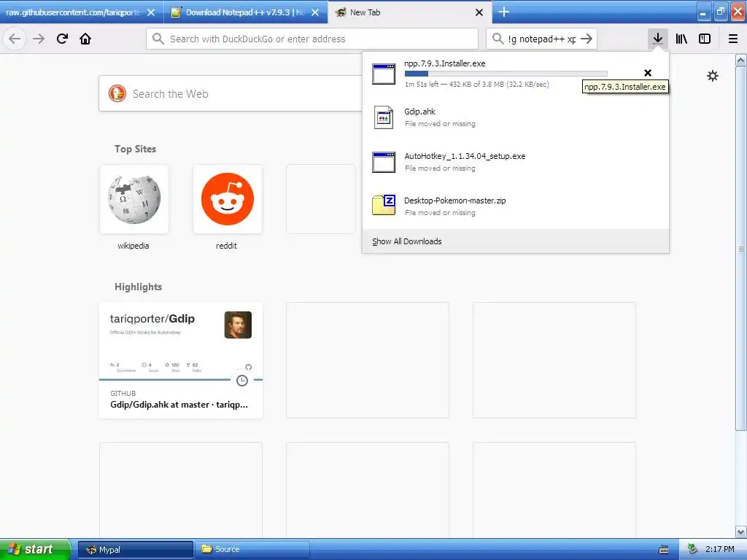Click the Desktop-Pokemon-master.zip archive icon
Viewport: 747px width, 560px height.
pos(384,205)
